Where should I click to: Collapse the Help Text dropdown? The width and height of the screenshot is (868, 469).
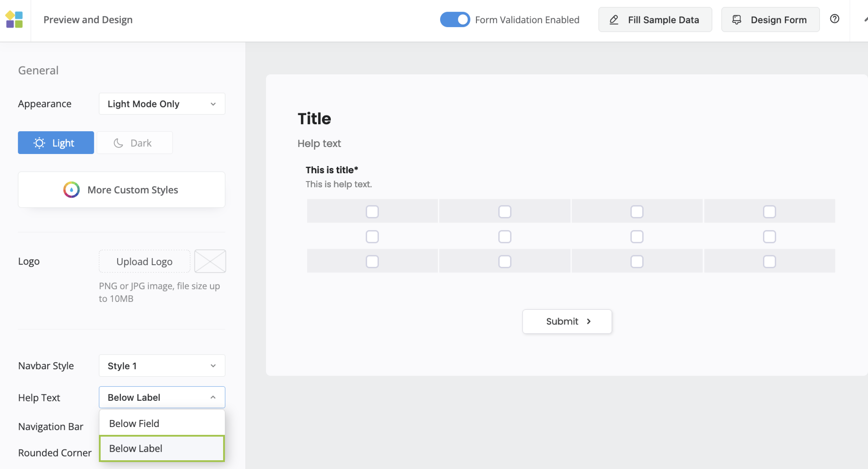click(x=162, y=397)
